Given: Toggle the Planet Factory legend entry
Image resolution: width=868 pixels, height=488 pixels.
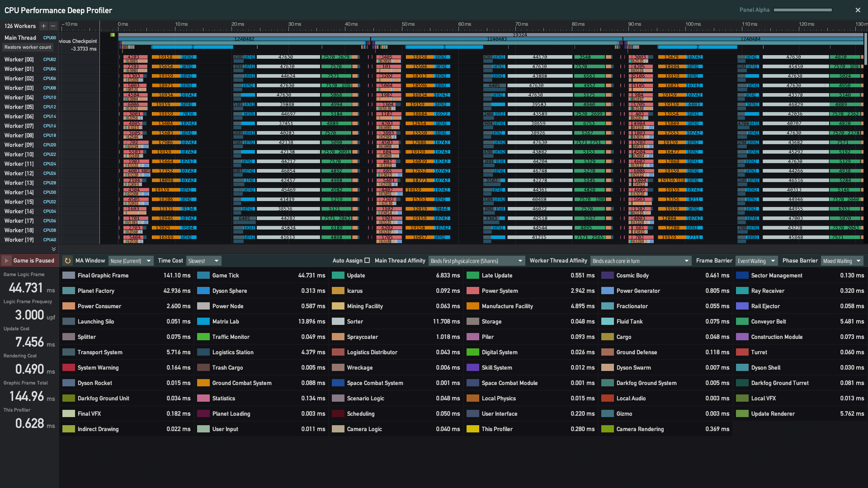Looking at the screenshot, I should pyautogui.click(x=96, y=291).
